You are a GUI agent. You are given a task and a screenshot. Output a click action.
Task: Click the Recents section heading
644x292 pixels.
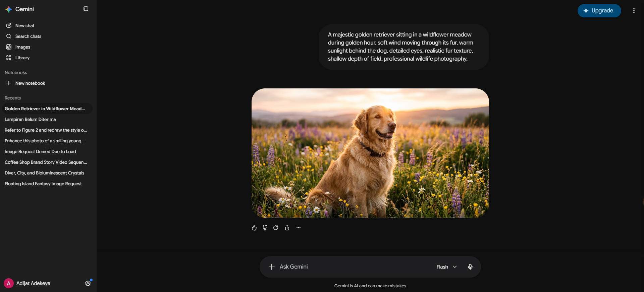13,98
